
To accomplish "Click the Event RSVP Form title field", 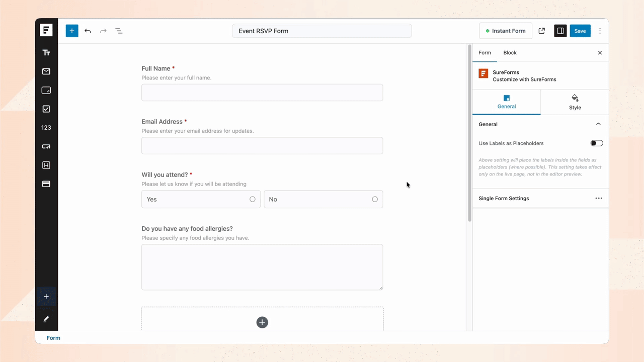I will point(322,31).
